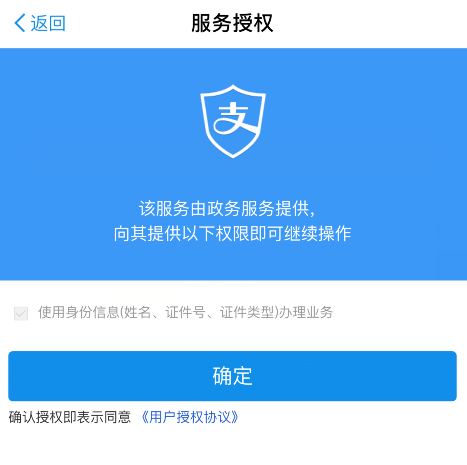The width and height of the screenshot is (467, 465).
Task: Click the Alipay shield logo icon
Action: (233, 121)
